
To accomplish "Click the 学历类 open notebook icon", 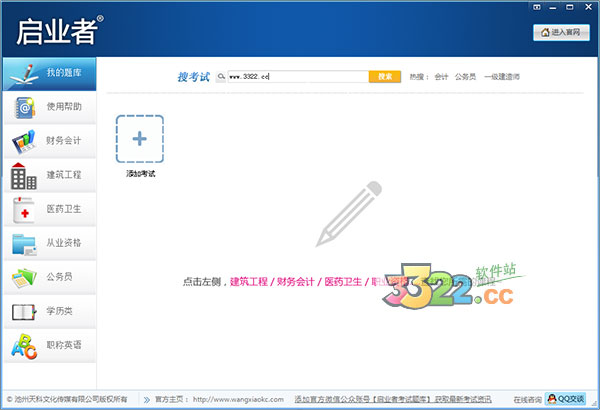I will click(24, 312).
